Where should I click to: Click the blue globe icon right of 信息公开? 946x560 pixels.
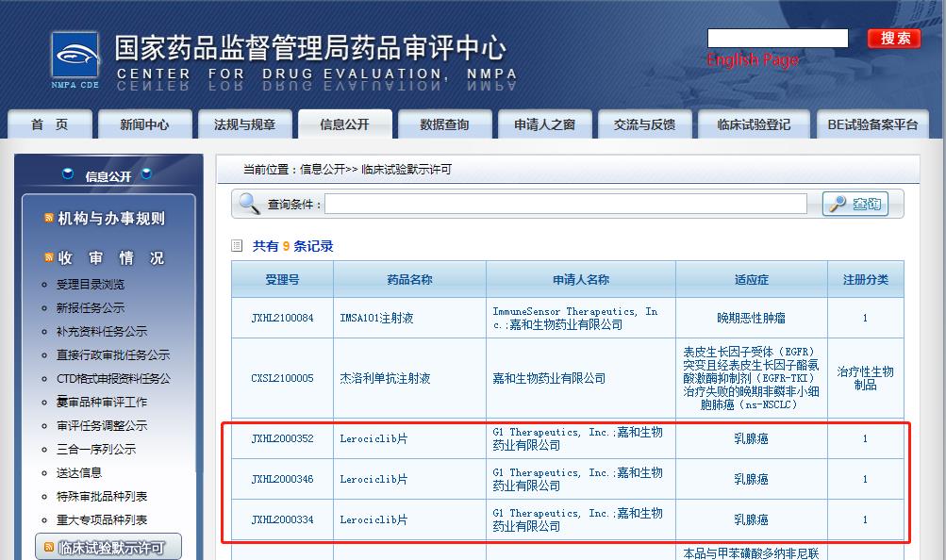click(x=146, y=174)
